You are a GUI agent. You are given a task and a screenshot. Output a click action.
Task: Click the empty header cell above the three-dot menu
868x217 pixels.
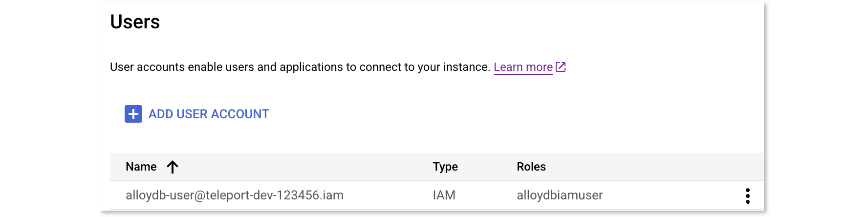point(747,167)
